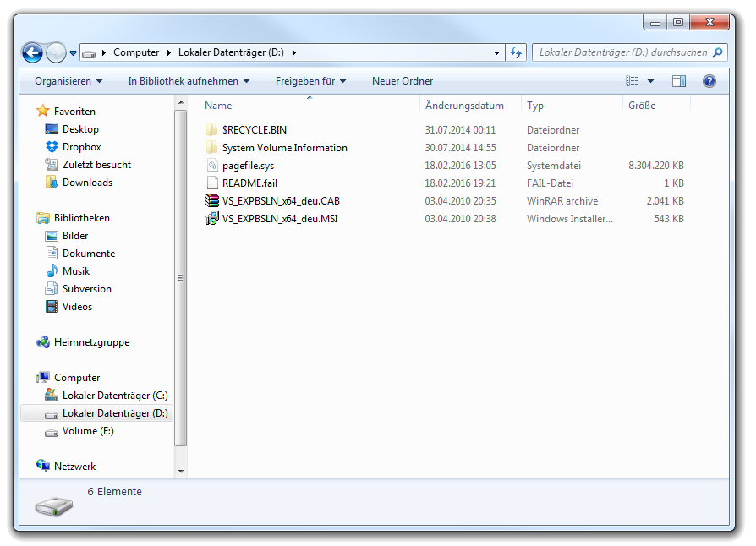Viewport: 756px width, 546px height.
Task: Click the Musik library note icon
Action: 52,271
